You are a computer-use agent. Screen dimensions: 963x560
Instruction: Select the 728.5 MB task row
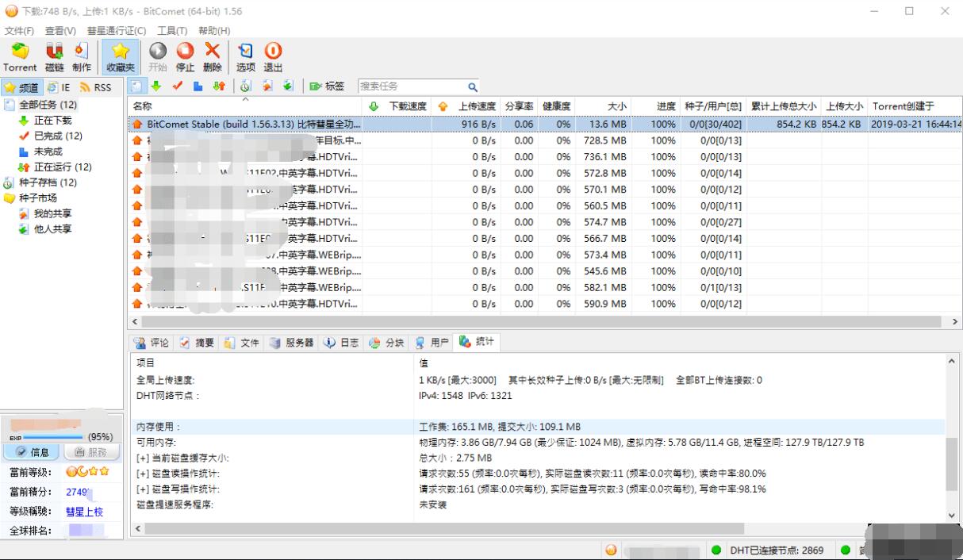click(x=545, y=140)
